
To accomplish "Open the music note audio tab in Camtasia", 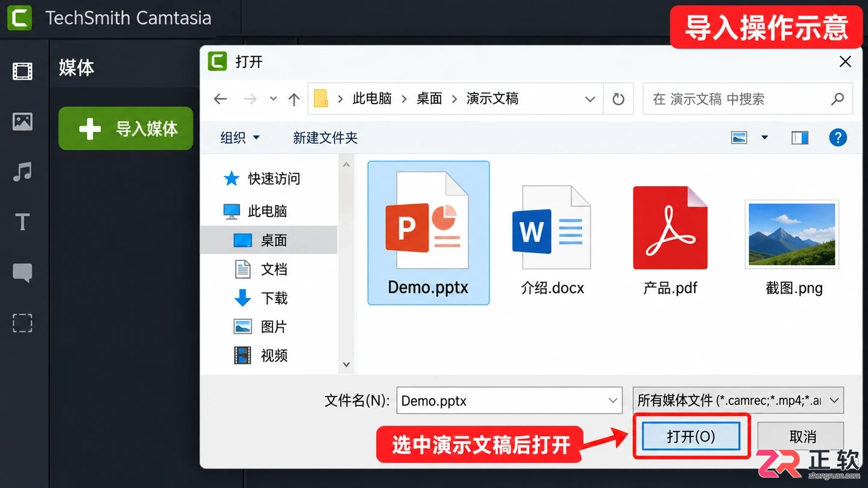I will (23, 172).
